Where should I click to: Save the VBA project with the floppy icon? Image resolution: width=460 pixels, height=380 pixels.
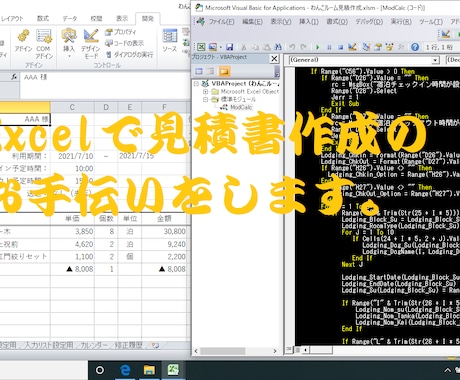click(x=230, y=47)
